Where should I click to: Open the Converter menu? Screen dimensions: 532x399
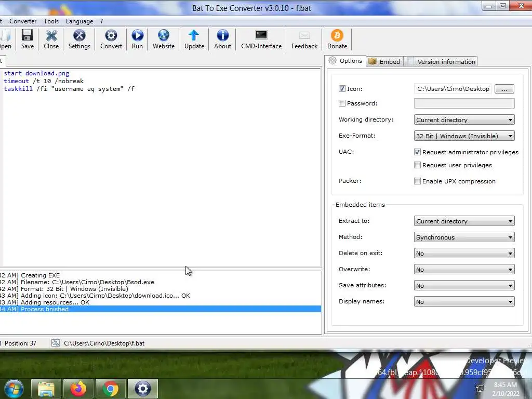tap(23, 21)
